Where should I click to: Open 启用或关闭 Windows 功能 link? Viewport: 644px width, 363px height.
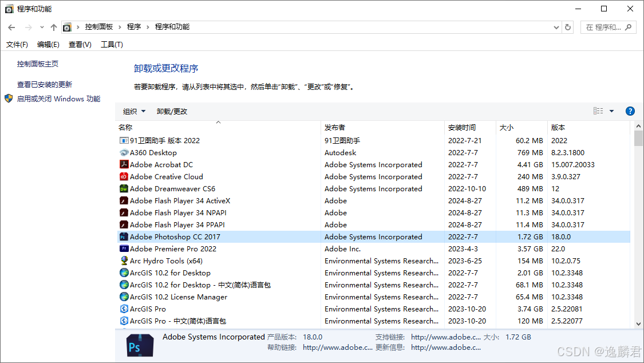coord(58,98)
